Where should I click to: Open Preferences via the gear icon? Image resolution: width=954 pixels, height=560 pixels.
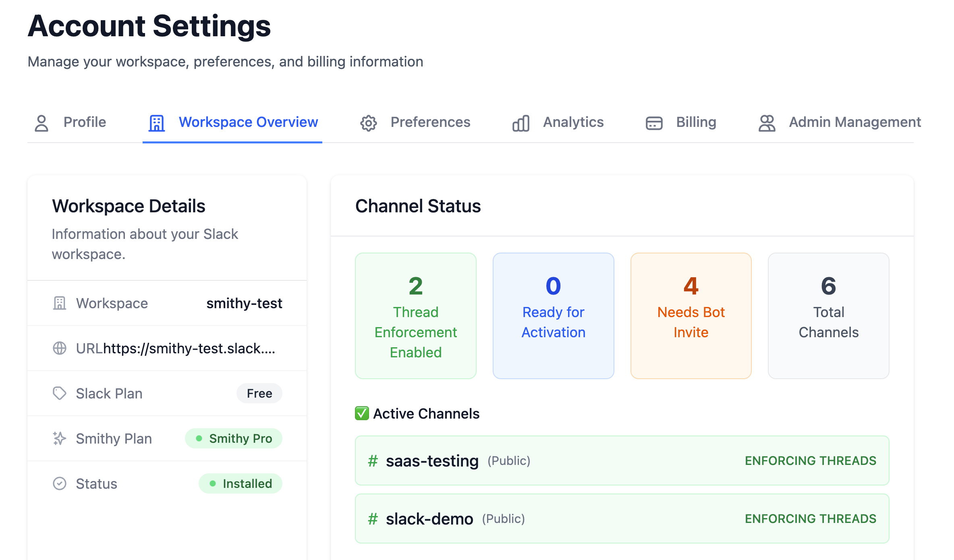coord(368,122)
